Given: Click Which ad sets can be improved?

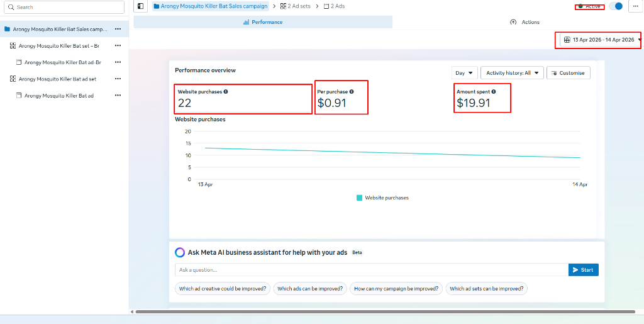Looking at the screenshot, I should [x=486, y=289].
